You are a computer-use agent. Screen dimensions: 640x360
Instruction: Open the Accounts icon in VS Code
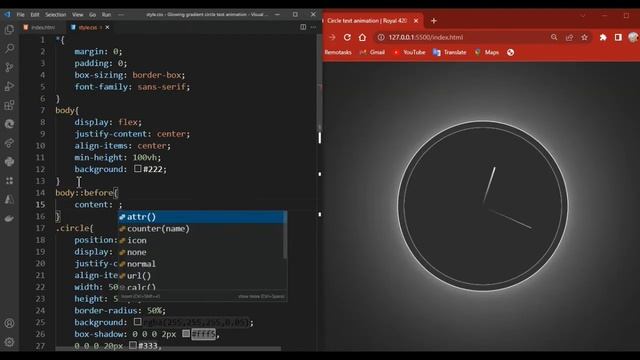[x=9, y=323]
